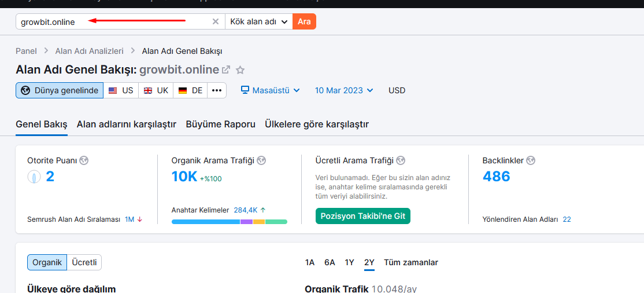Set time range to 1A
644x293 pixels.
coord(310,262)
